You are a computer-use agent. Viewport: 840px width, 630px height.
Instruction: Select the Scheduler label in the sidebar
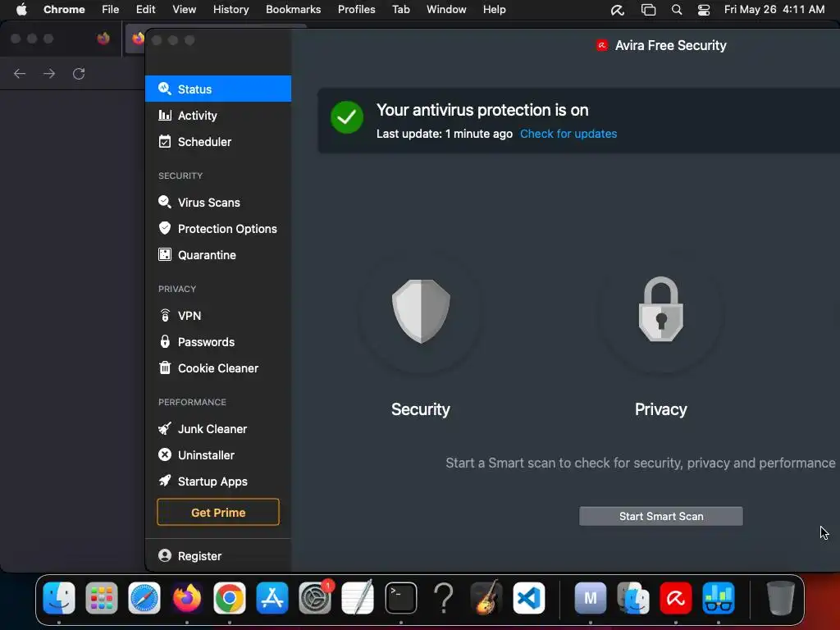point(204,142)
